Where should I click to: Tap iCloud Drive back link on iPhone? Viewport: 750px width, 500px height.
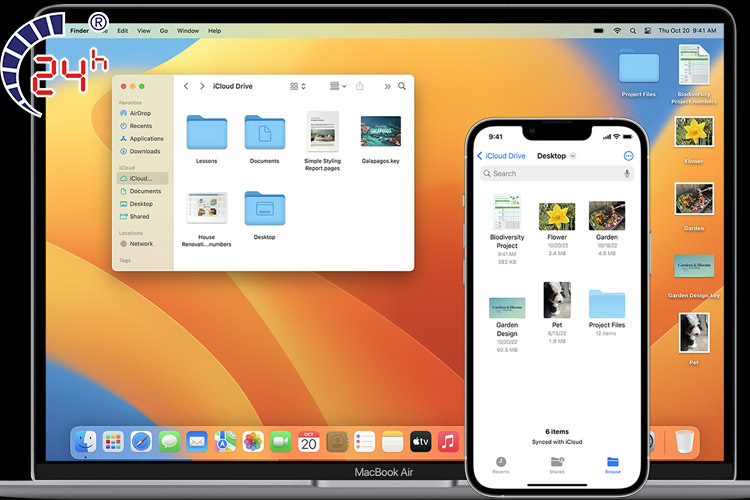[501, 156]
